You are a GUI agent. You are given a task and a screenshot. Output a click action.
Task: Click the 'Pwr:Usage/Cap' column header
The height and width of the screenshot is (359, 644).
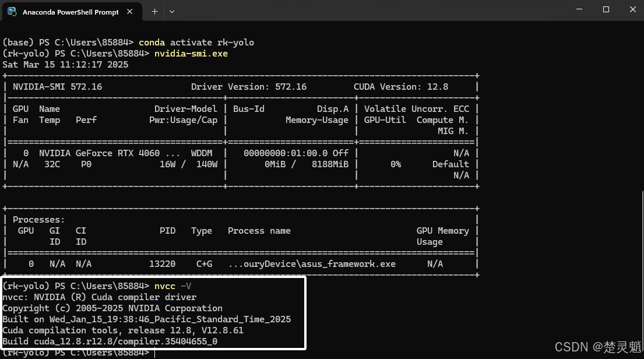point(183,120)
